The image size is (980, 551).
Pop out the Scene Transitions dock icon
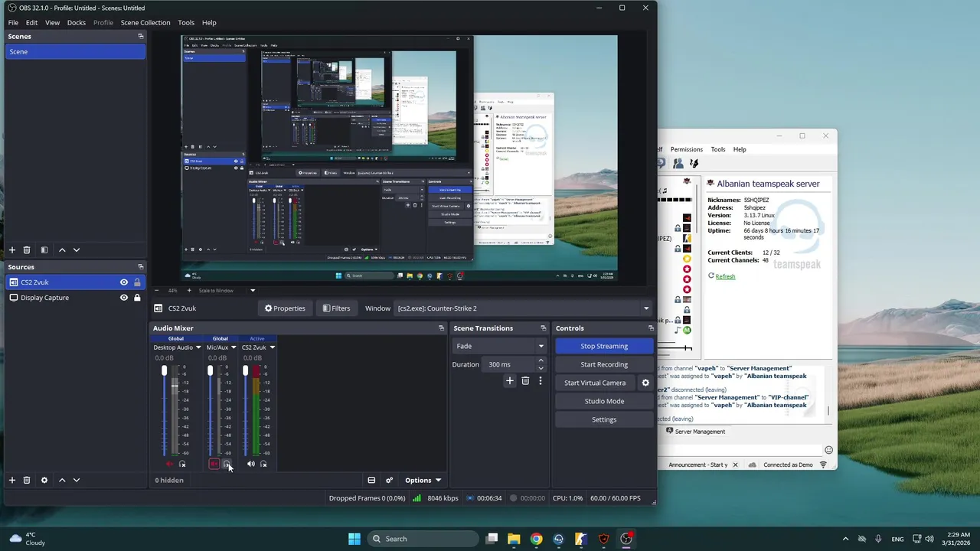click(x=543, y=328)
